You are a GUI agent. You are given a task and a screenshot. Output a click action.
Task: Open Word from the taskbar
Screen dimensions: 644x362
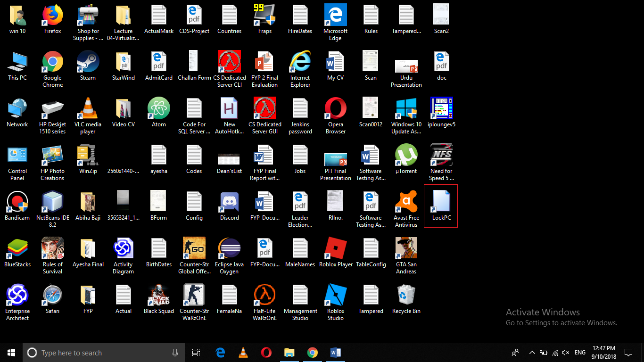(336, 352)
